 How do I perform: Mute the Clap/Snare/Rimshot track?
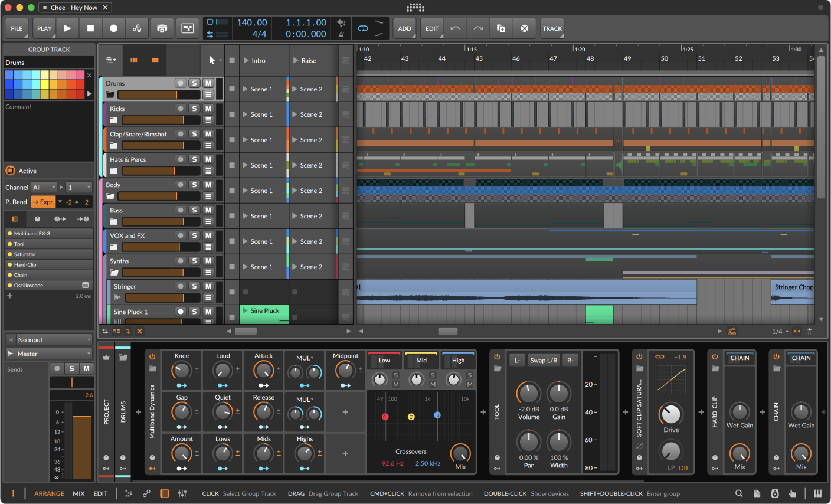pos(208,134)
